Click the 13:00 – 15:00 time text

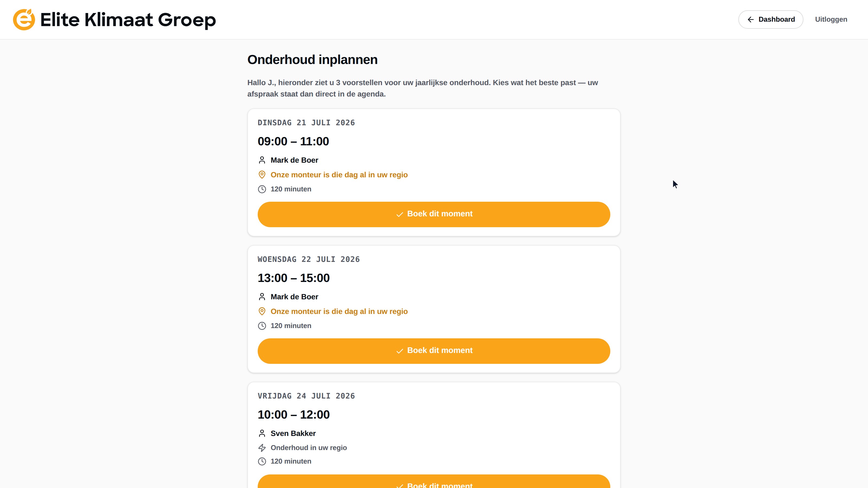pyautogui.click(x=293, y=278)
